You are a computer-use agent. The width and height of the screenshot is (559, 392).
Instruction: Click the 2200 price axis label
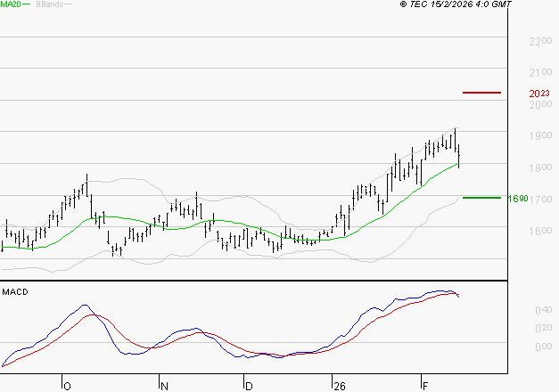540,41
